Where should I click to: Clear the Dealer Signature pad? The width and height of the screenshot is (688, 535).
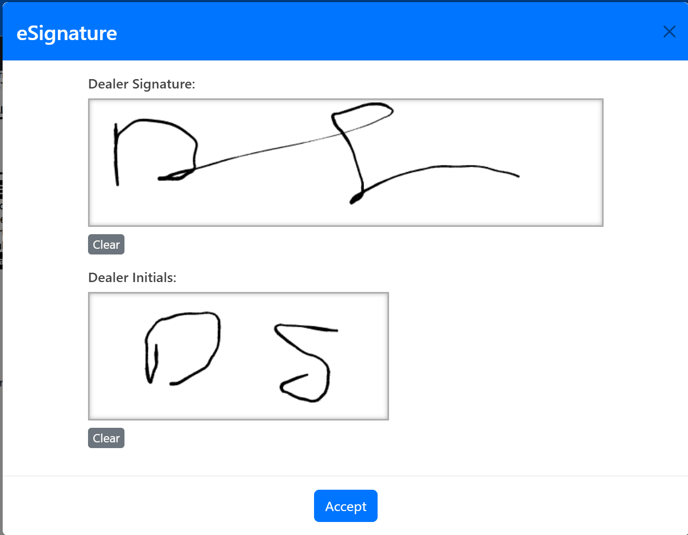[x=106, y=244]
